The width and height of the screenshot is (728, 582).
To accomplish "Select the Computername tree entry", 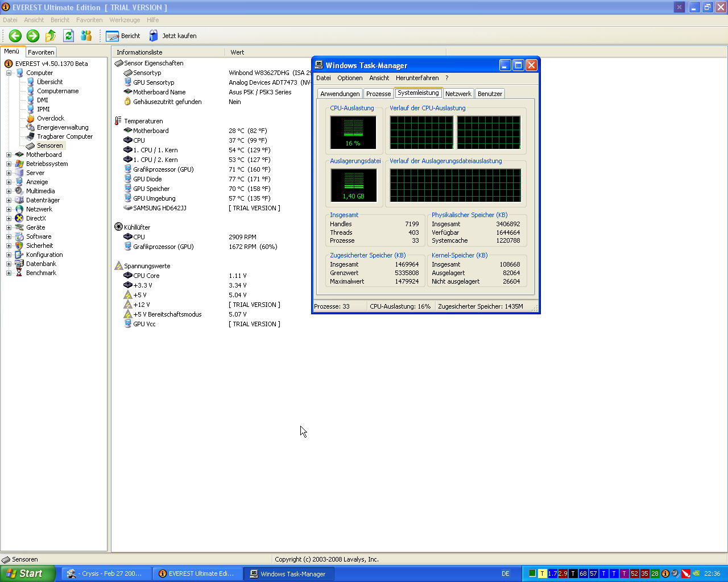I will click(x=57, y=91).
